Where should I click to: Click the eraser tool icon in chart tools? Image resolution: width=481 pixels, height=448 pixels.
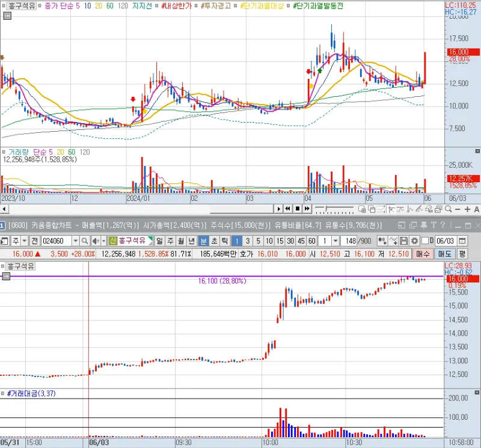[x=429, y=209]
